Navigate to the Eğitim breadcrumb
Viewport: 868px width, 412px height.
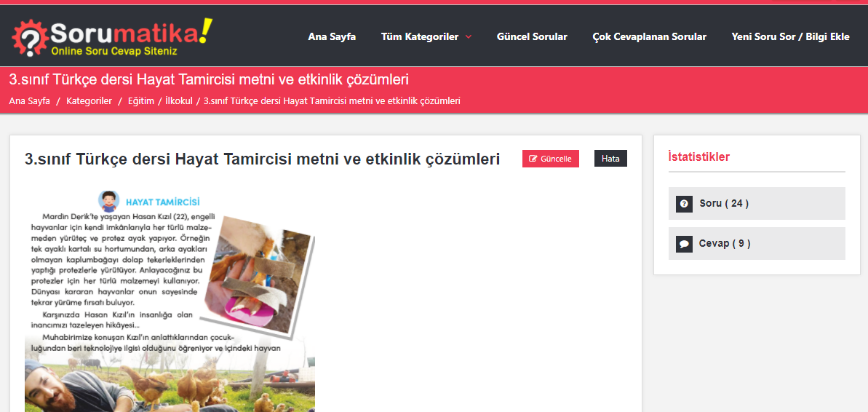[141, 101]
